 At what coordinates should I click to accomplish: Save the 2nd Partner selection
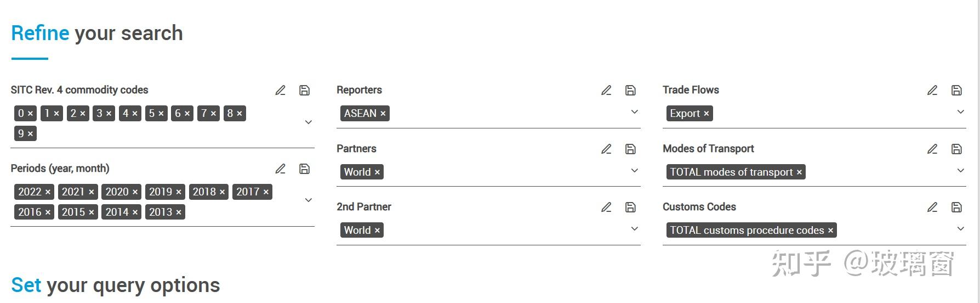click(x=631, y=207)
